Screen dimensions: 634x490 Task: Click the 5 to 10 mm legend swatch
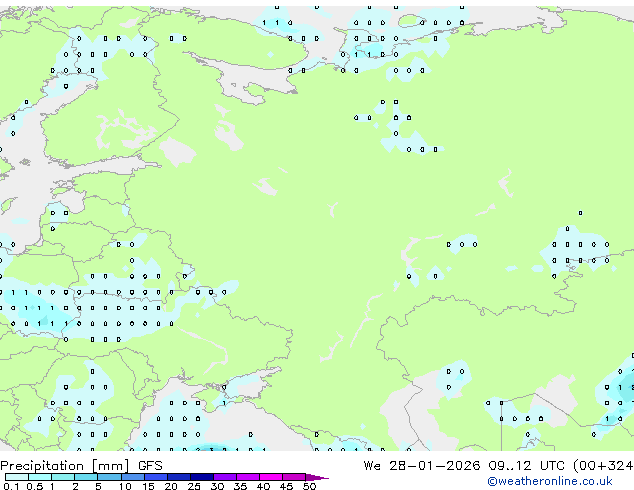pos(109,477)
